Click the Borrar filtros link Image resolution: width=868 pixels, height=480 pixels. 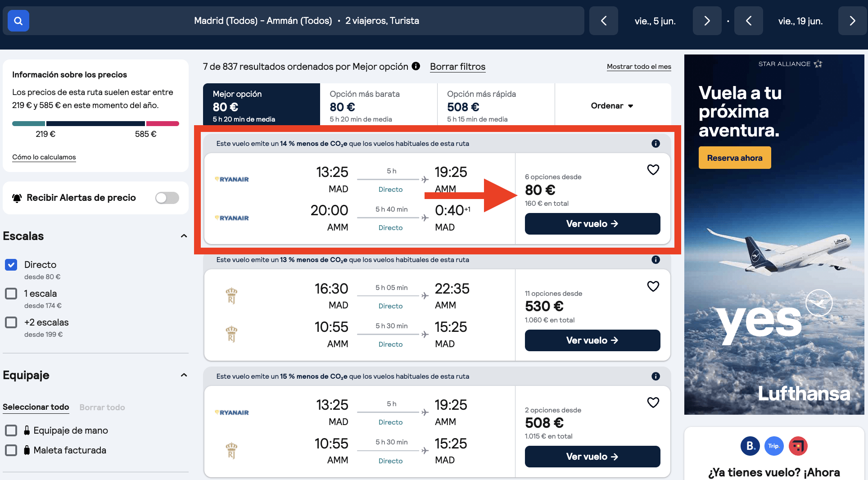[457, 66]
